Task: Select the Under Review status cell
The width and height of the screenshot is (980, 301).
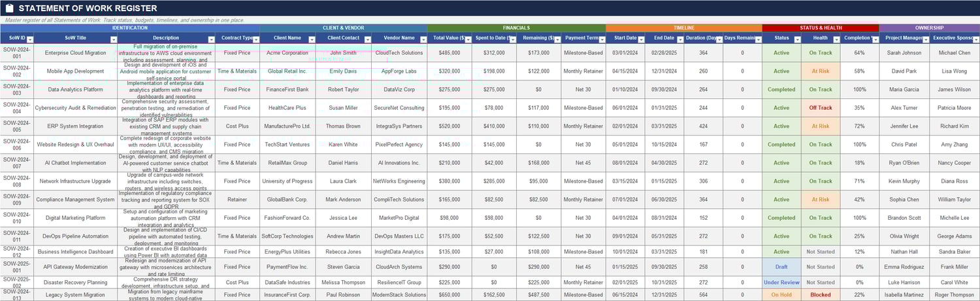Action: pyautogui.click(x=781, y=283)
